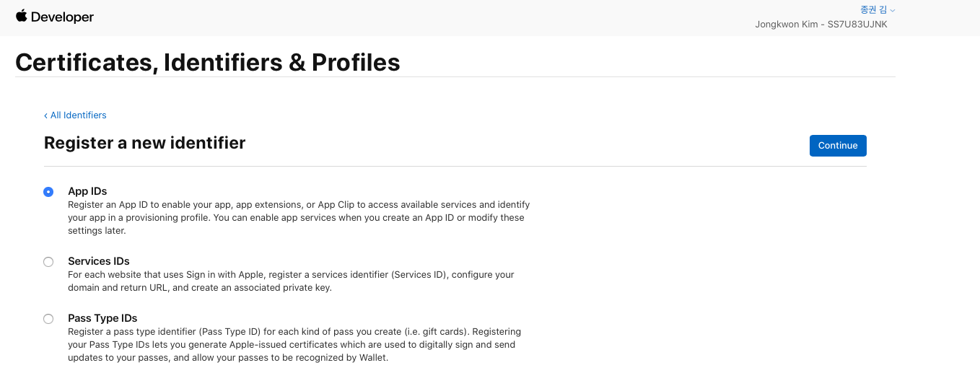Click the Jongkwon Kim - SS7U83UJNK team label
This screenshot has width=980, height=373.
click(x=821, y=25)
